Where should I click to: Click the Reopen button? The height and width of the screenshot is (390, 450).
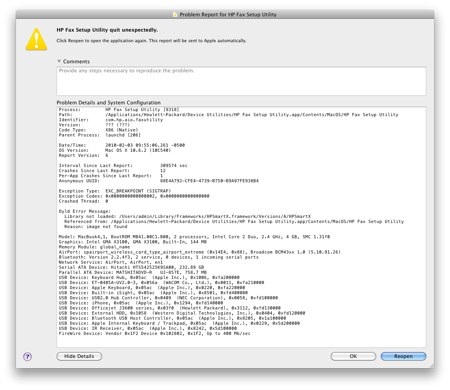coord(403,356)
